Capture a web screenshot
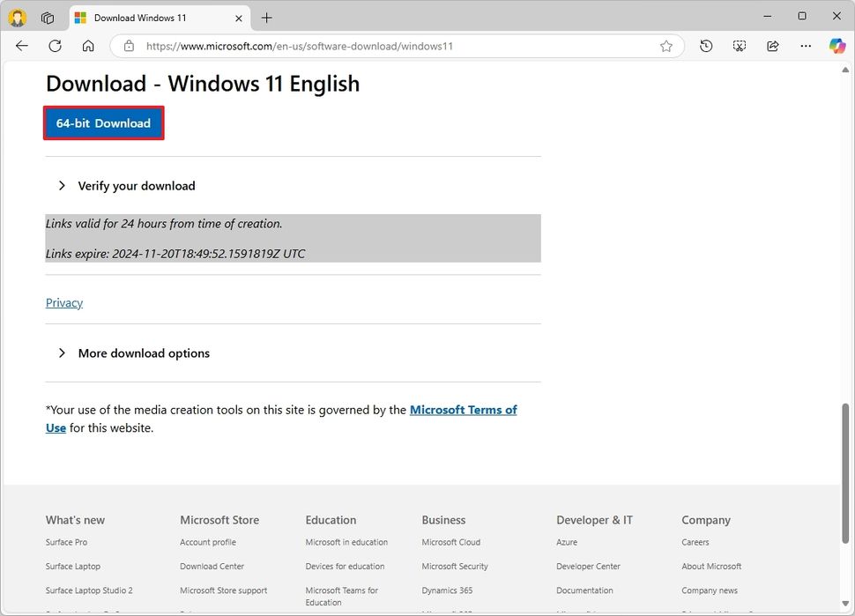 (x=739, y=46)
